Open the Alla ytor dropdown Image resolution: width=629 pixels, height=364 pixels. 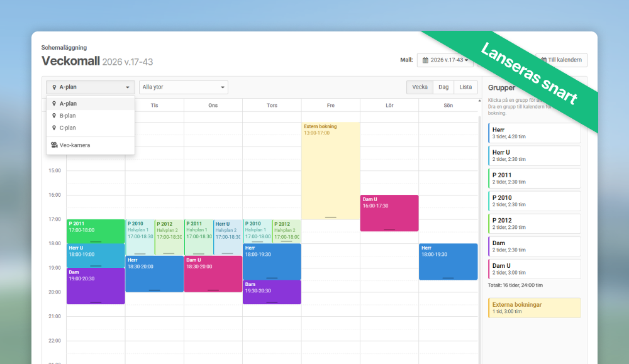click(183, 87)
